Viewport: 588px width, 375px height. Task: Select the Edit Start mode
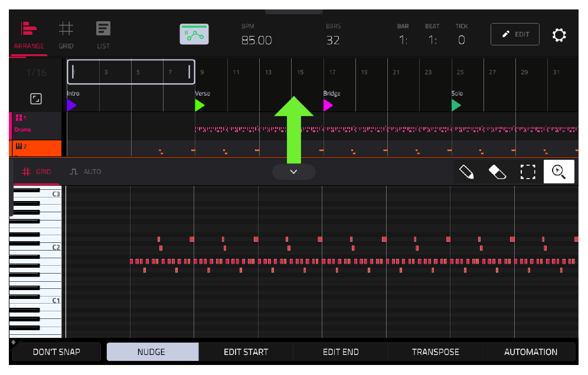(246, 352)
